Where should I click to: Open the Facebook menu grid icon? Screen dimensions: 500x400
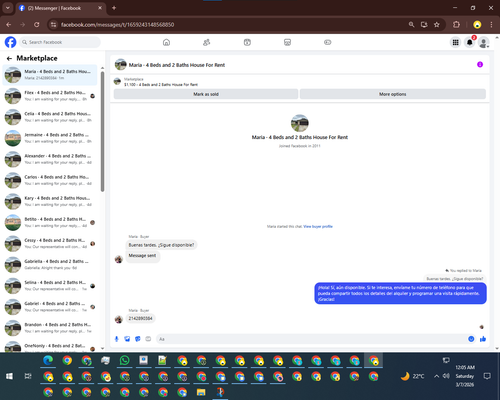tap(455, 42)
